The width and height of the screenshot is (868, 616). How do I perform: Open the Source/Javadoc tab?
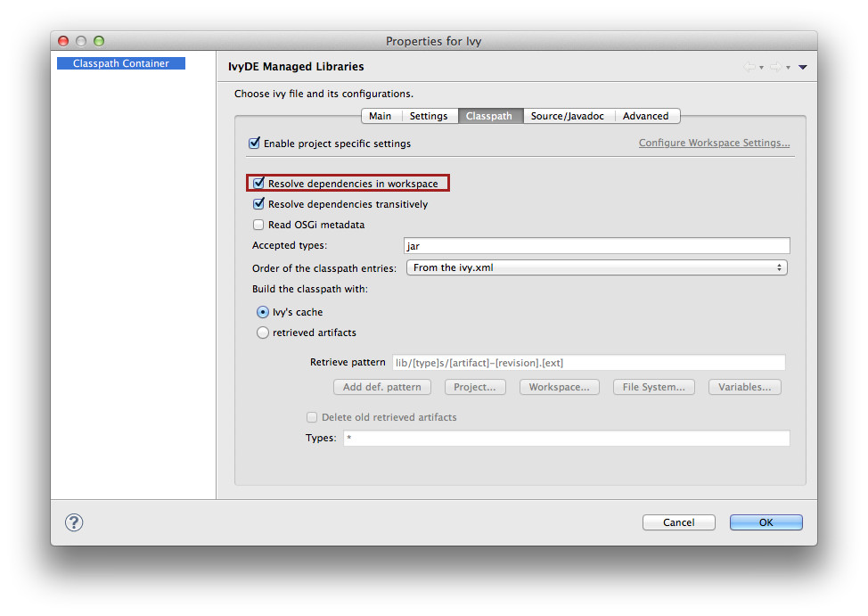pyautogui.click(x=567, y=116)
